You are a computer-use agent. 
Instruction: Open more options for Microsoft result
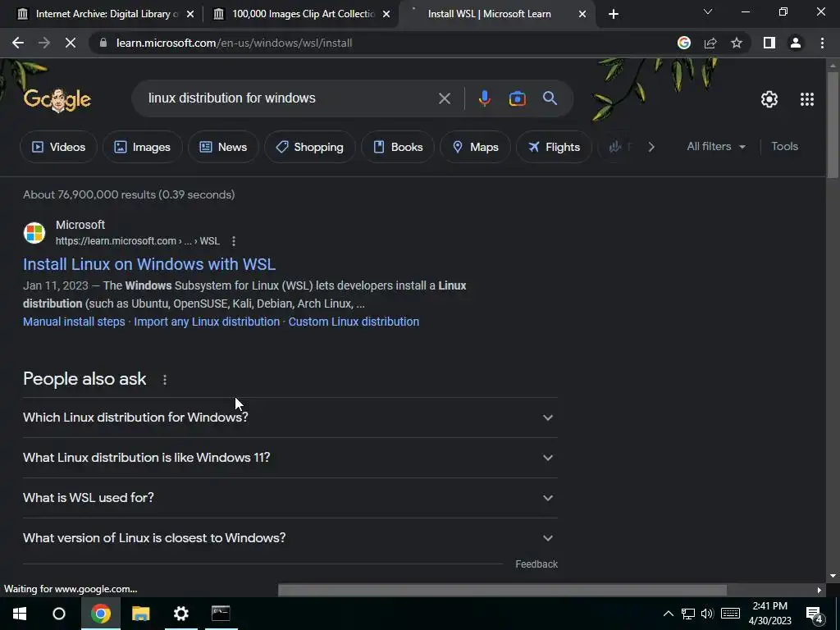click(234, 241)
